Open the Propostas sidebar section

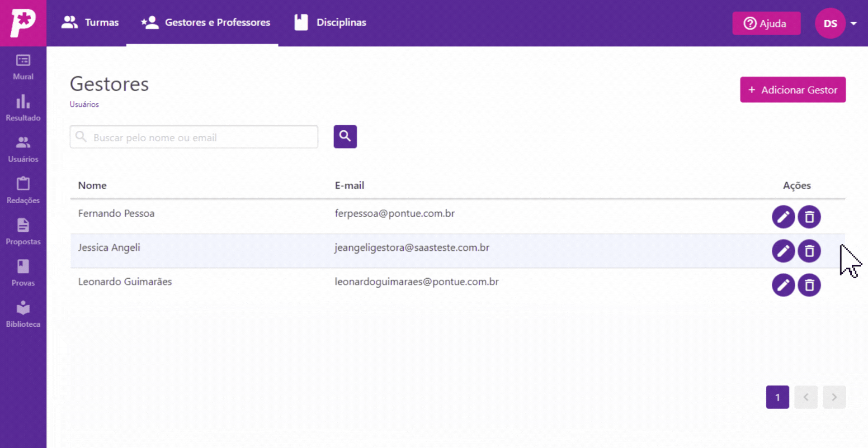pyautogui.click(x=23, y=232)
